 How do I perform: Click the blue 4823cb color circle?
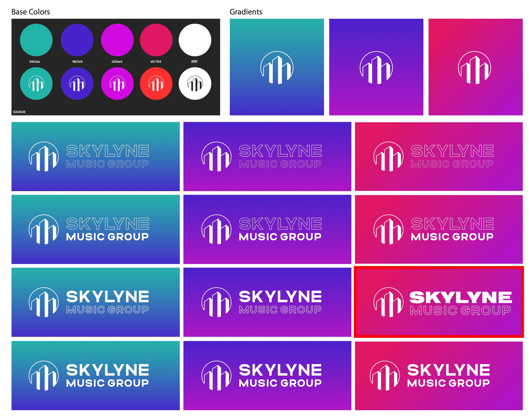77,40
